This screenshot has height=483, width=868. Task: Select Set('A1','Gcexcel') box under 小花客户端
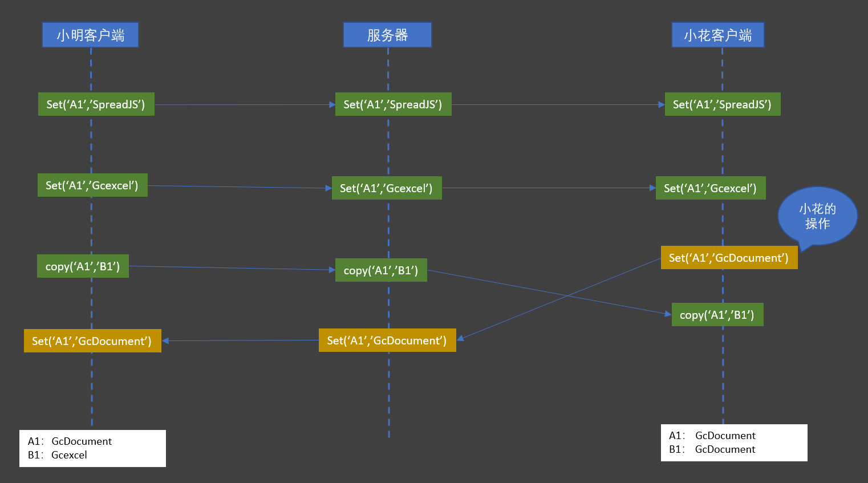(711, 188)
